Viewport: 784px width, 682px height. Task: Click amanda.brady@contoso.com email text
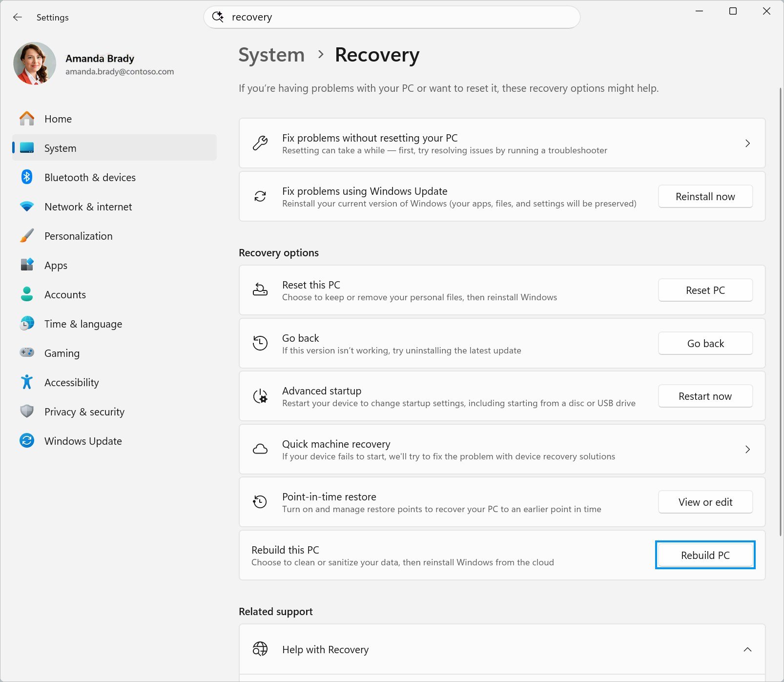[120, 71]
